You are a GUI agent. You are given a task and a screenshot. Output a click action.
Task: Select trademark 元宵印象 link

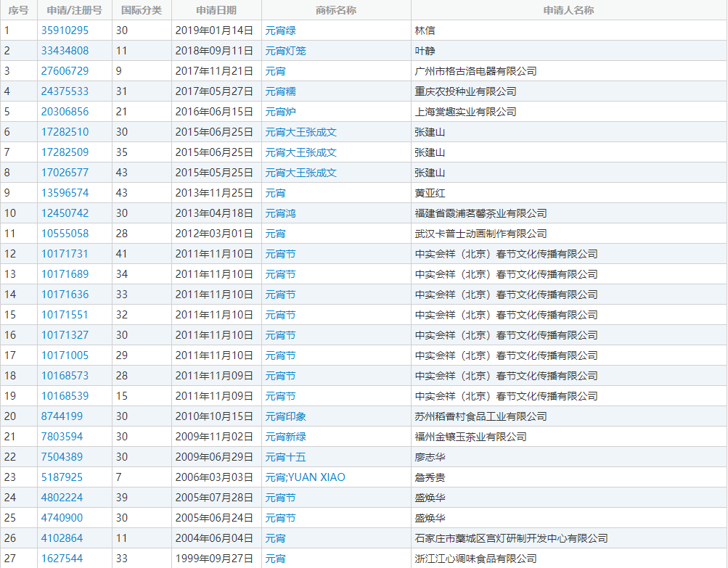pyautogui.click(x=285, y=416)
